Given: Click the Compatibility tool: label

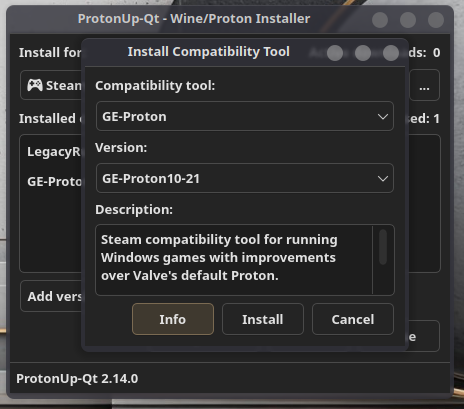Looking at the screenshot, I should click(x=155, y=86).
